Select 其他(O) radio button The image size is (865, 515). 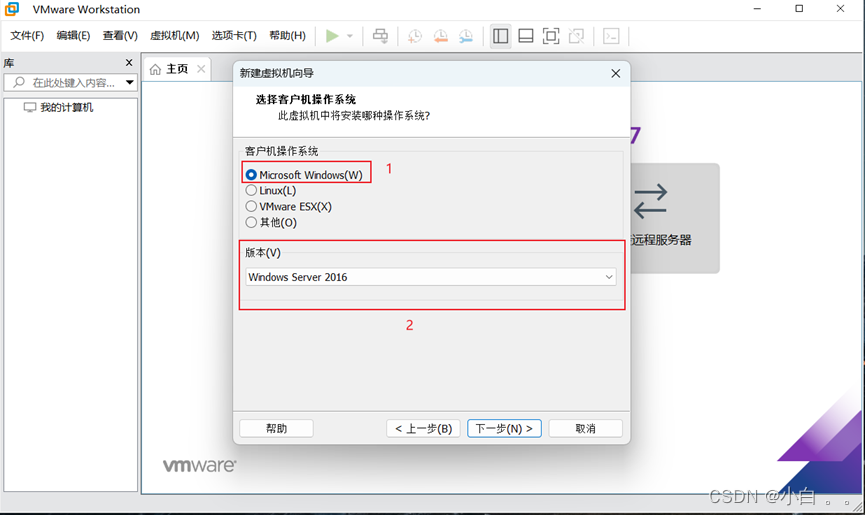point(251,223)
